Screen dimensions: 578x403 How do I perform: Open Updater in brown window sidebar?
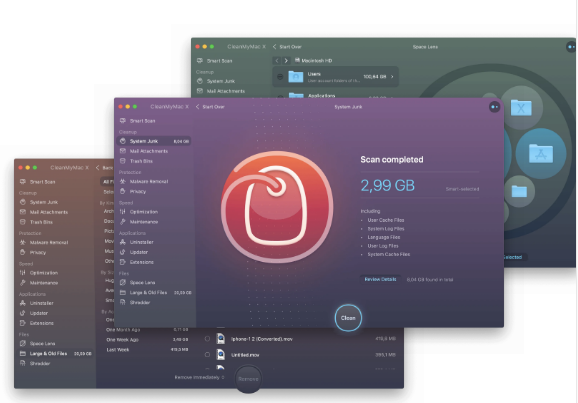click(34, 313)
